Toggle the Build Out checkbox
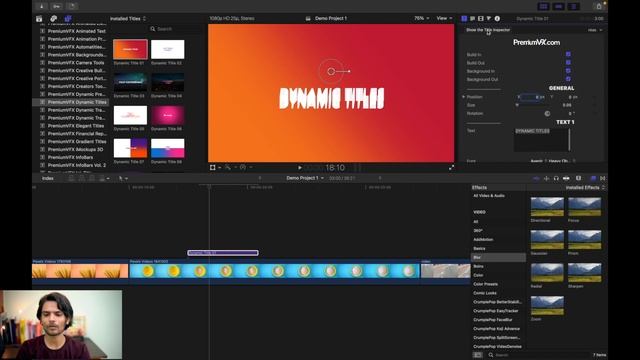The image size is (640, 360). [568, 62]
